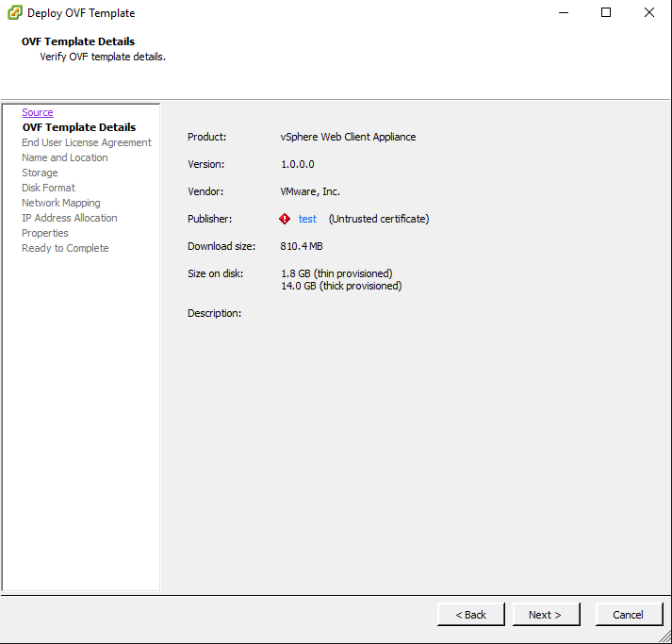The height and width of the screenshot is (644, 672).
Task: Click the Source step link
Action: [x=38, y=112]
